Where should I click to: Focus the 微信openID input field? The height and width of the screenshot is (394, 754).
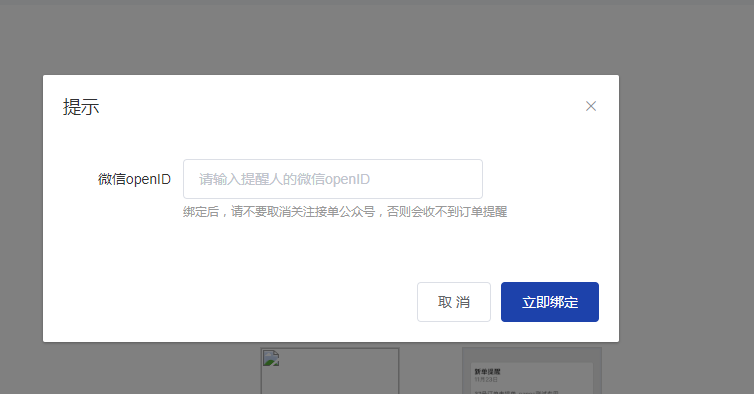point(333,179)
